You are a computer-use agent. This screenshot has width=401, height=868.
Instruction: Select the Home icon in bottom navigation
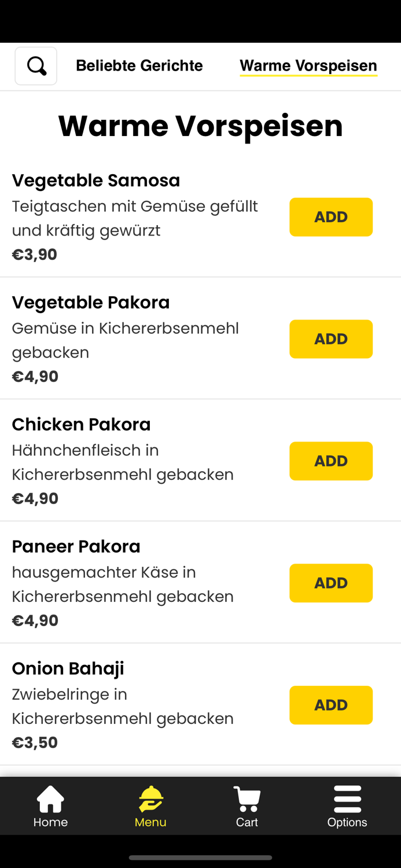[x=50, y=797]
